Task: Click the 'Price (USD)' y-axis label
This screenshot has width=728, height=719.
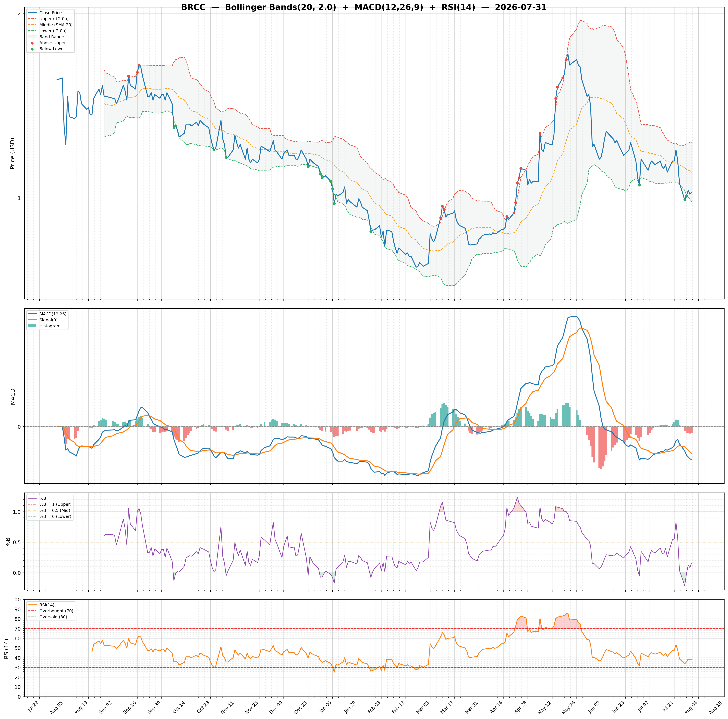Action: pyautogui.click(x=12, y=153)
